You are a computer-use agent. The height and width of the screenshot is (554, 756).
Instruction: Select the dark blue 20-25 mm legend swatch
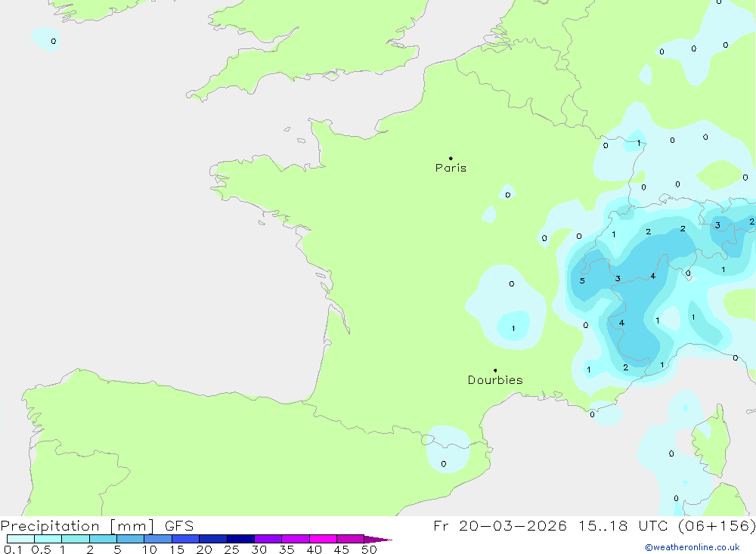pyautogui.click(x=213, y=539)
